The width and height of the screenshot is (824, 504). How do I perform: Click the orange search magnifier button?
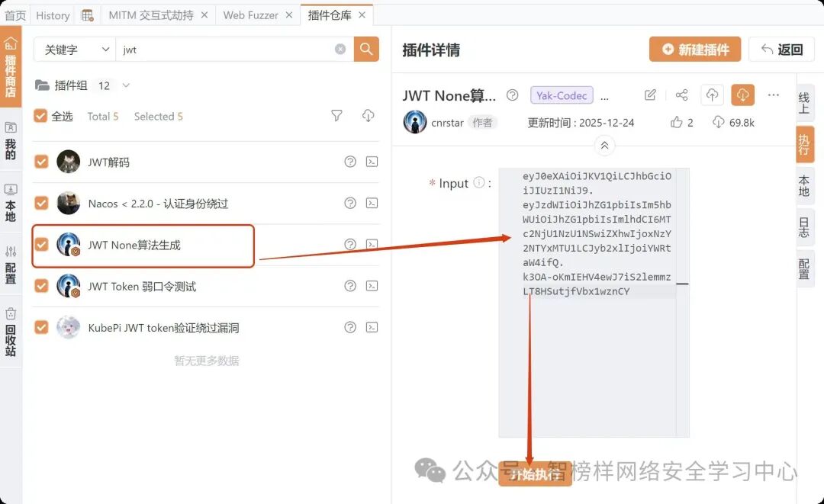pos(366,50)
